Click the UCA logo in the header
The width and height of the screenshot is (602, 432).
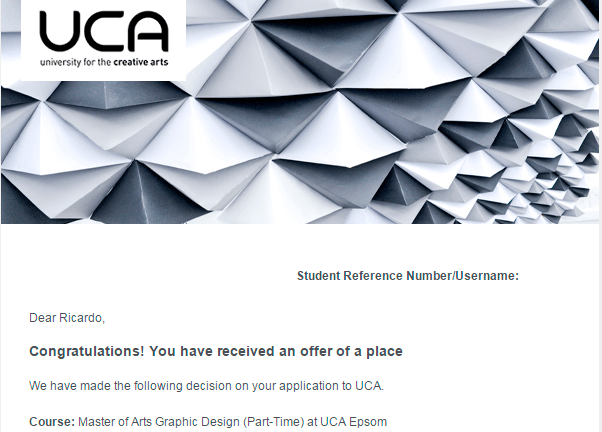103,39
